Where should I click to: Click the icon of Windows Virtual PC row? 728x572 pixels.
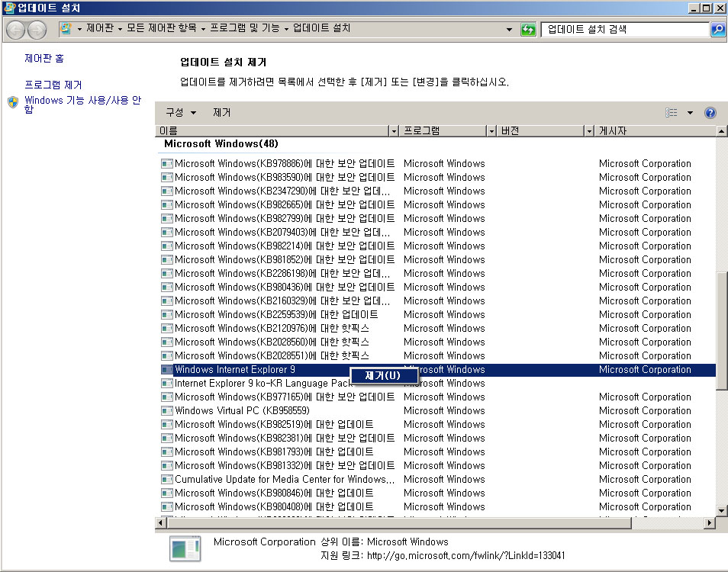pyautogui.click(x=166, y=410)
